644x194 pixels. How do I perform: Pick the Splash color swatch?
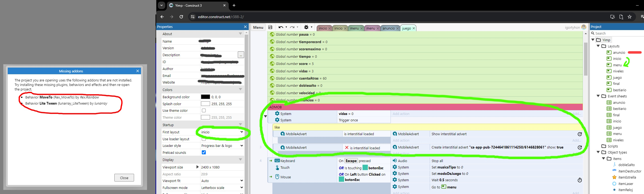pos(205,104)
